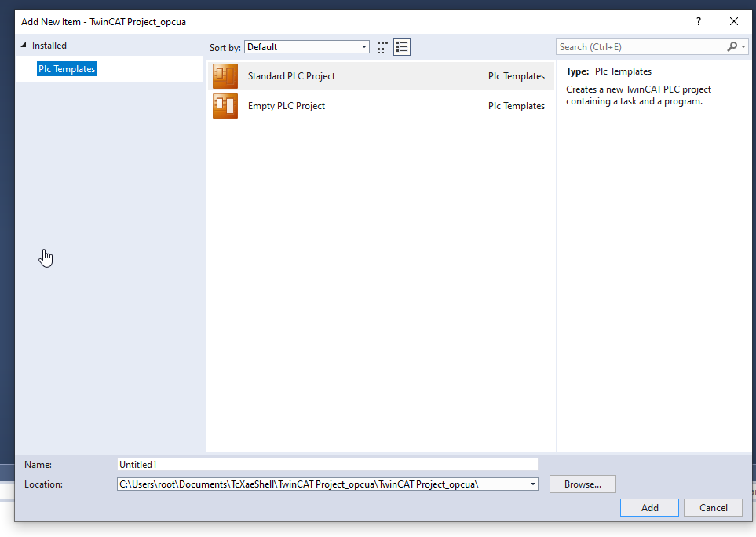Select Plc Templates in the tree

click(x=67, y=69)
